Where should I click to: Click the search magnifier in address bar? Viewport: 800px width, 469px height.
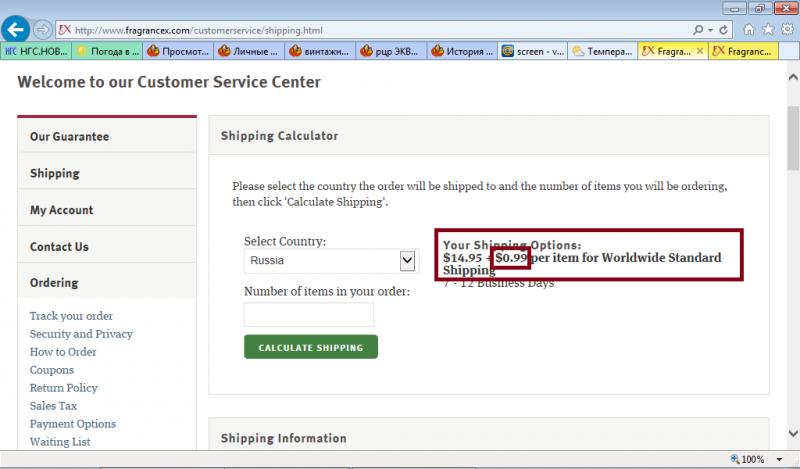(696, 30)
